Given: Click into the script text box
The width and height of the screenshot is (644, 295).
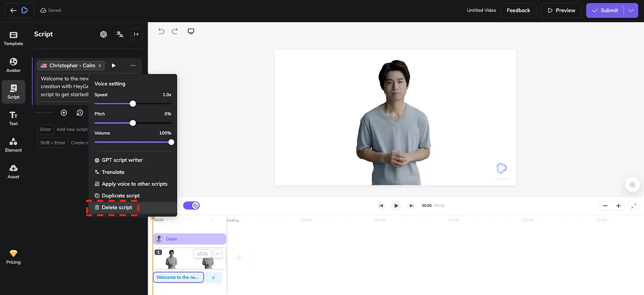Looking at the screenshot, I should 63,87.
